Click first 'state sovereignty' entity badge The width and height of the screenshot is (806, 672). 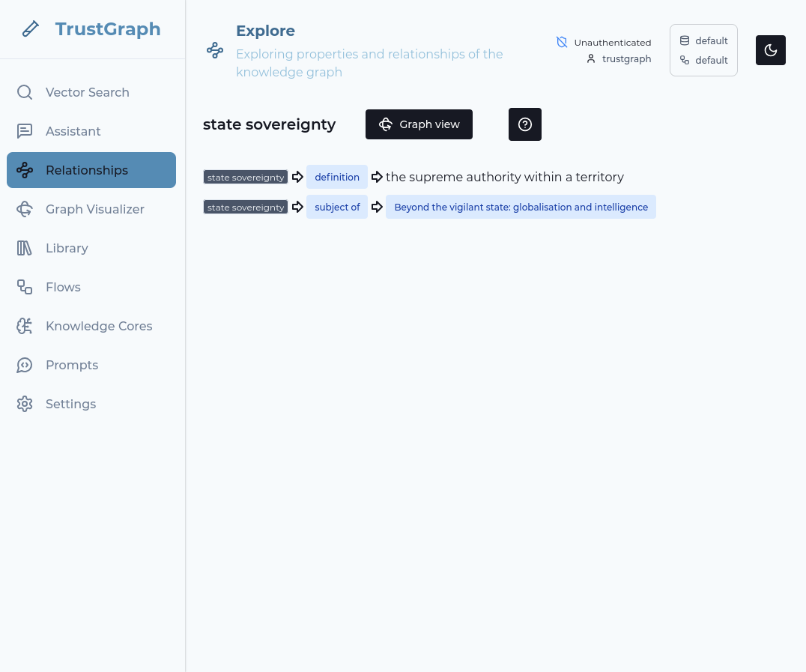coord(246,177)
